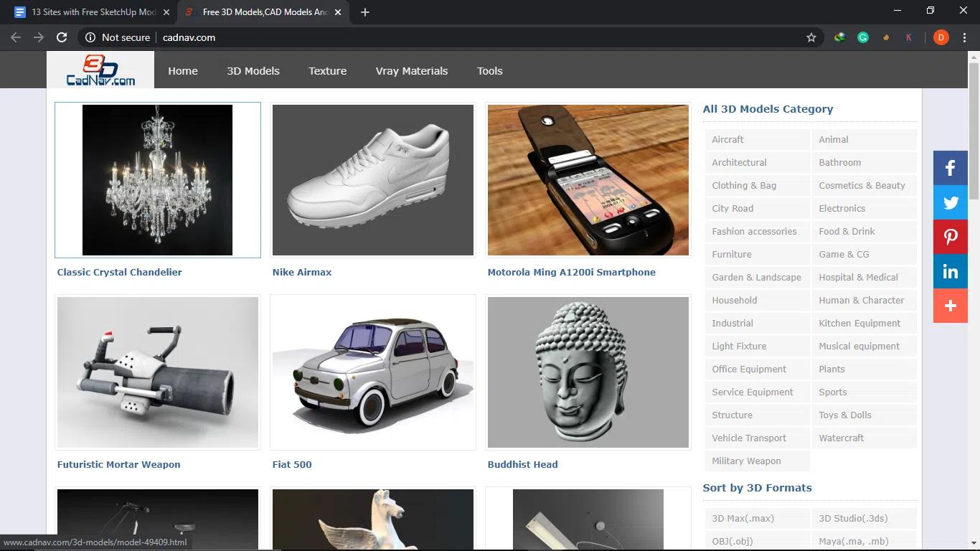Open the 3D Models navigation menu
The image size is (980, 551).
pyautogui.click(x=253, y=70)
